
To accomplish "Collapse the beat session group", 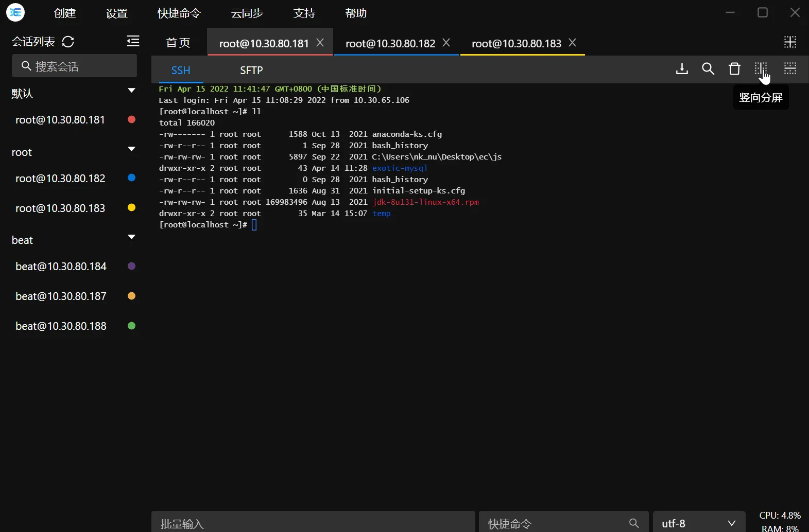I will point(131,237).
